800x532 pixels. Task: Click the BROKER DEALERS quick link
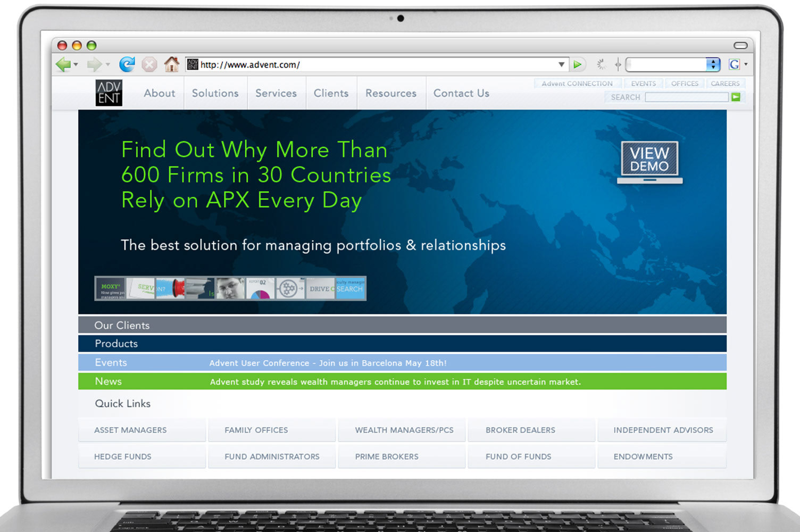(x=531, y=430)
